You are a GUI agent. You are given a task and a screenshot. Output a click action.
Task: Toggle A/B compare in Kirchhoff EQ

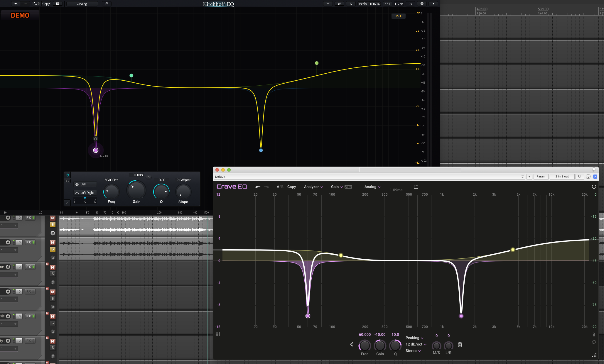tap(36, 4)
